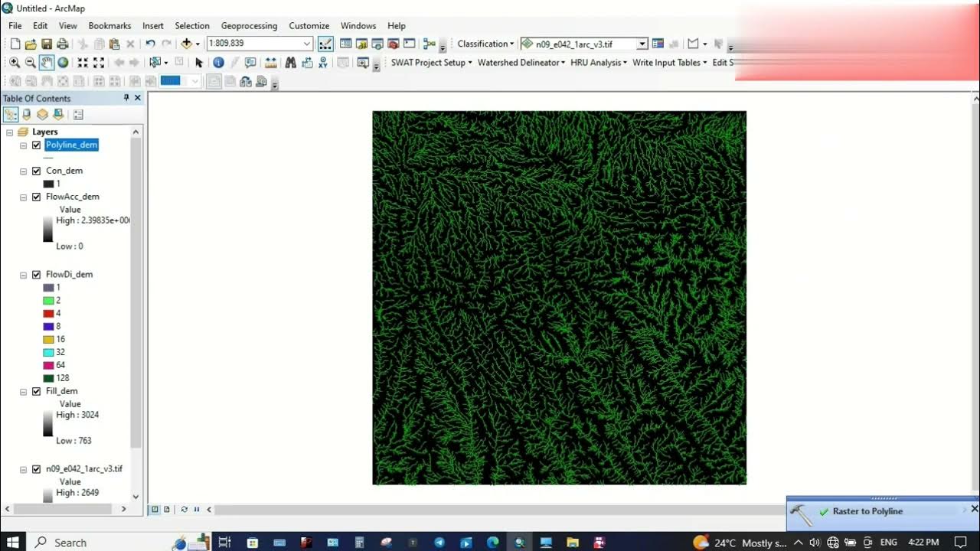980x551 pixels.
Task: Open the Customize menu
Action: pos(309,26)
